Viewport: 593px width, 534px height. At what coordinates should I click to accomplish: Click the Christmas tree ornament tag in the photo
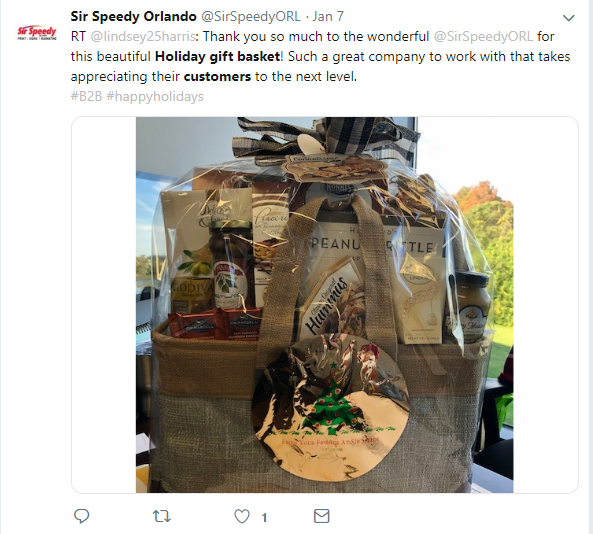pos(330,408)
